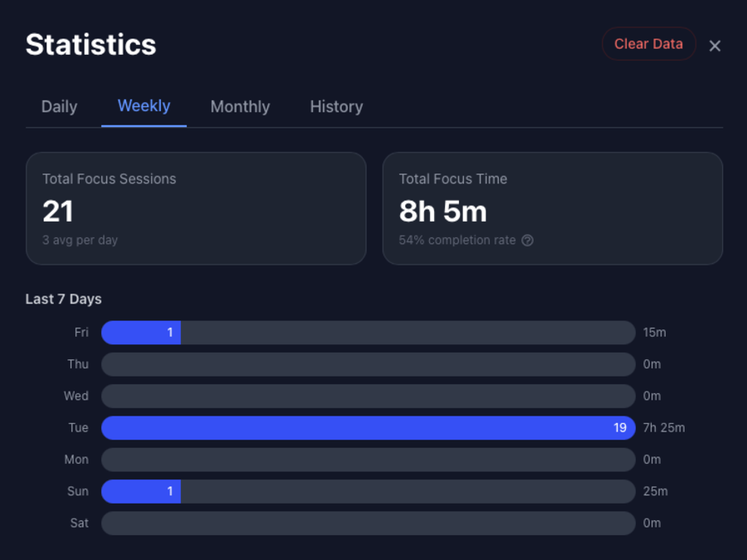
Task: Switch to the Monthly tab
Action: pos(240,106)
